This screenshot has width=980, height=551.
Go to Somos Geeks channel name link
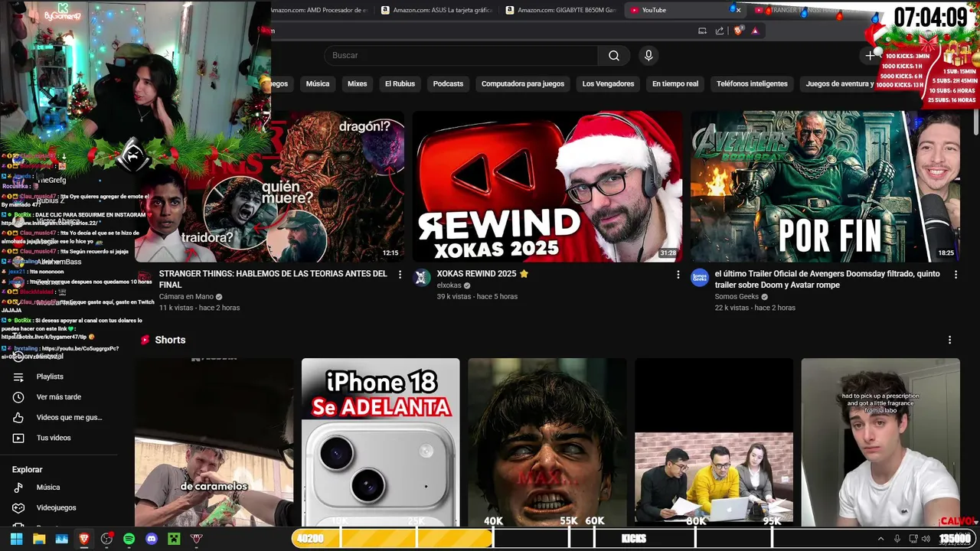tap(737, 297)
